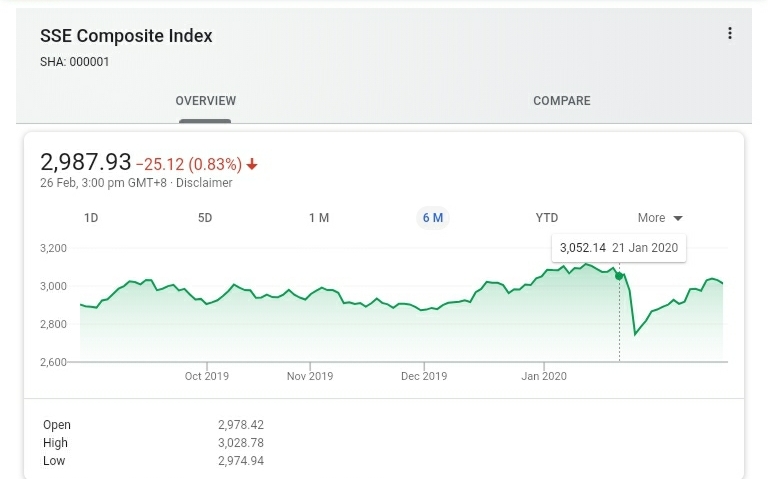Click the Low row label
Viewport: 768px width, 479px height.
click(x=54, y=461)
